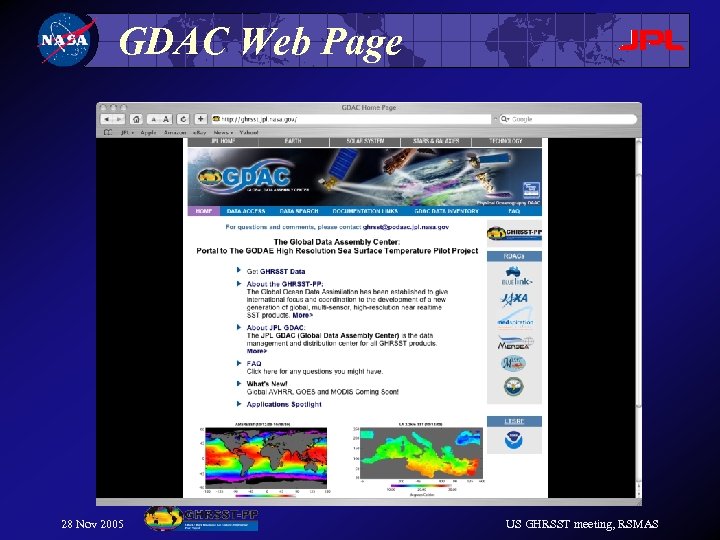This screenshot has height=540, width=720.
Task: Expand the News bookmarks folder dropdown
Action: point(223,133)
